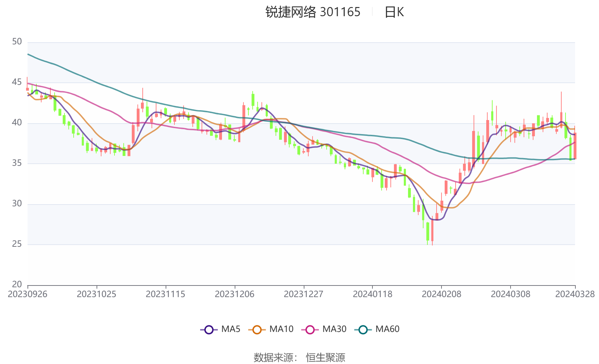The image size is (599, 364).
Task: Toggle the MA10 legend entry
Action: pos(271,329)
